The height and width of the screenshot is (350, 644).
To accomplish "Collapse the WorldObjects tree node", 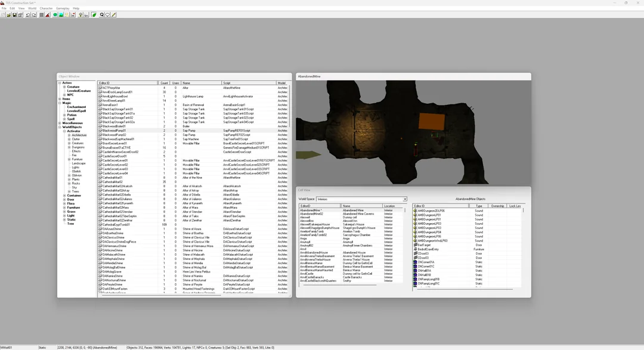I will [x=60, y=127].
